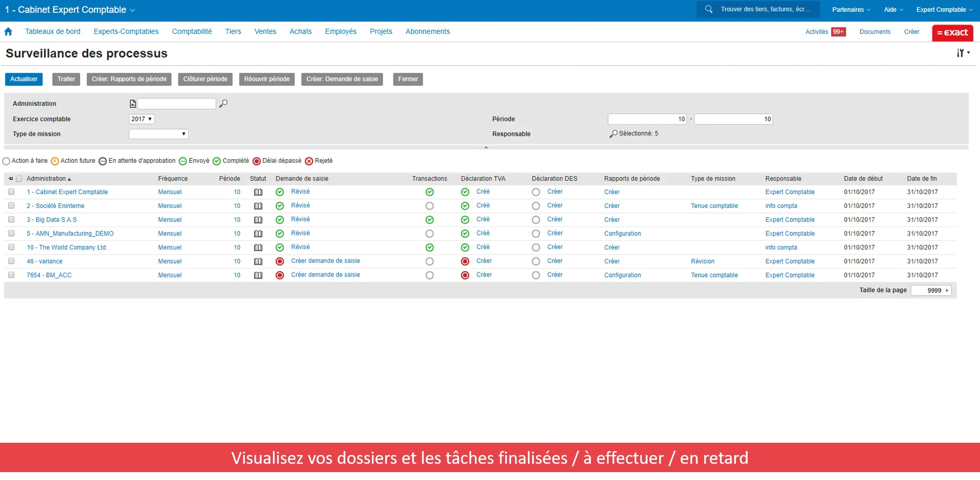
Task: Open the Type de mission dropdown
Action: 159,134
